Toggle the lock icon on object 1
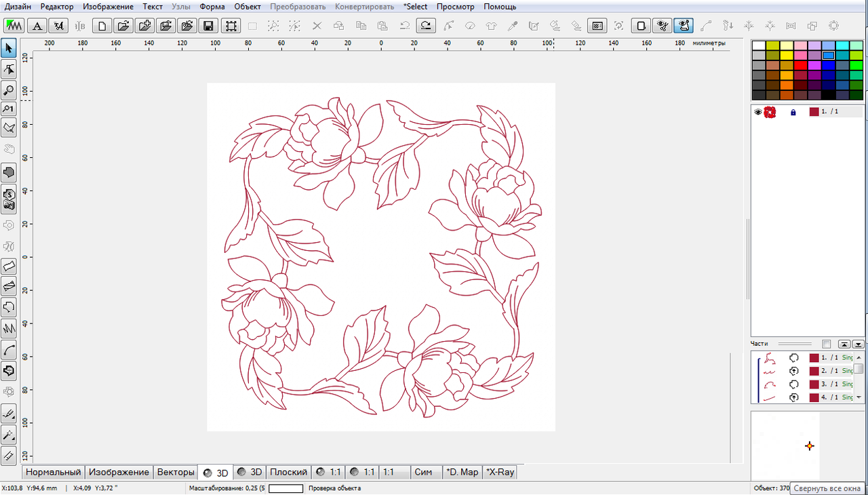 (793, 112)
